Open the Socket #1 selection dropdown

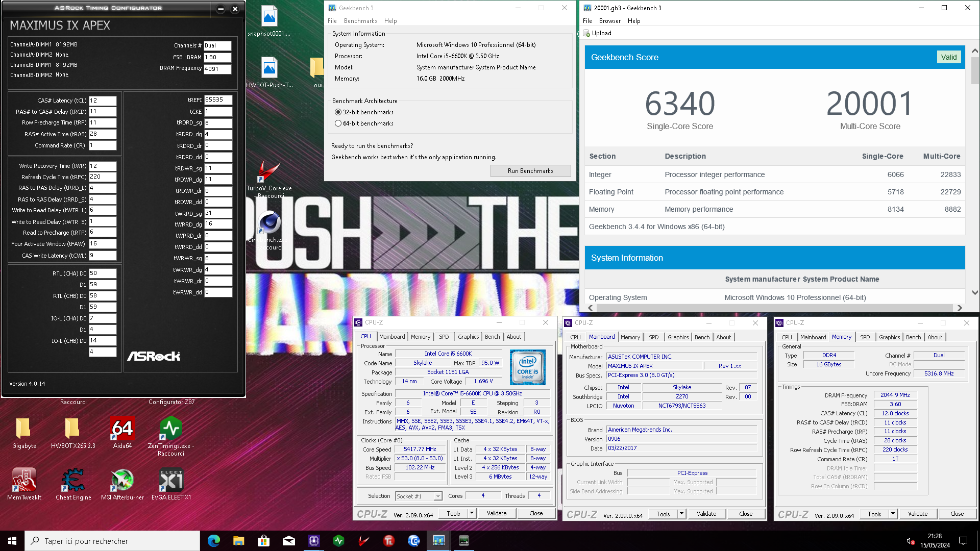click(437, 496)
